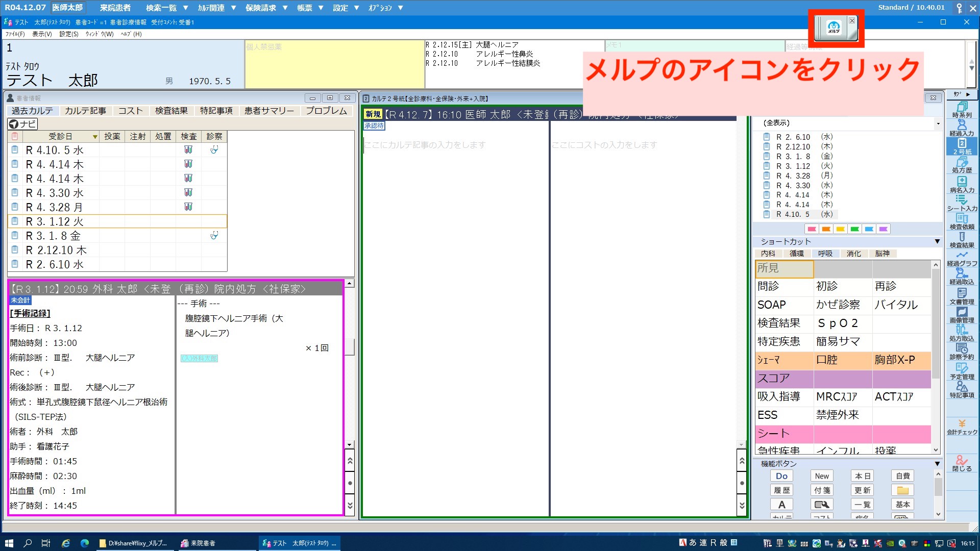This screenshot has height=551, width=980.
Task: Click the SOAP shortcut cell
Action: point(784,305)
